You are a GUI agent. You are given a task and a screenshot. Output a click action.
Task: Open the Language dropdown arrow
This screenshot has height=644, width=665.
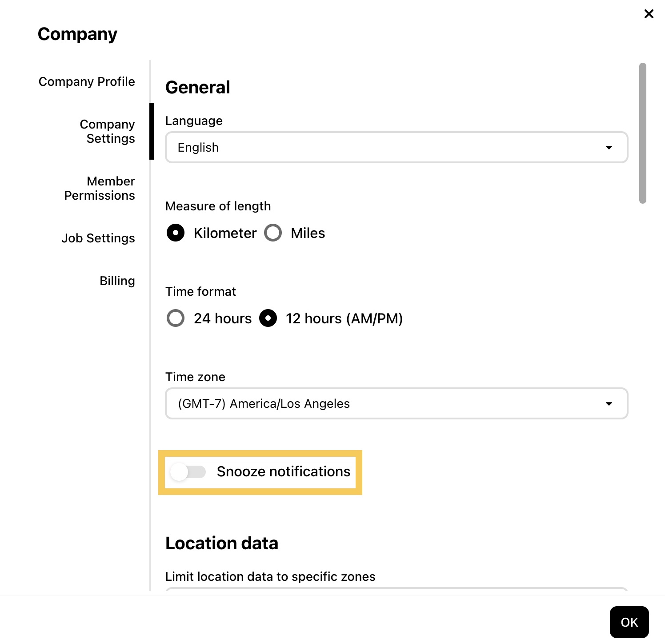[609, 148]
